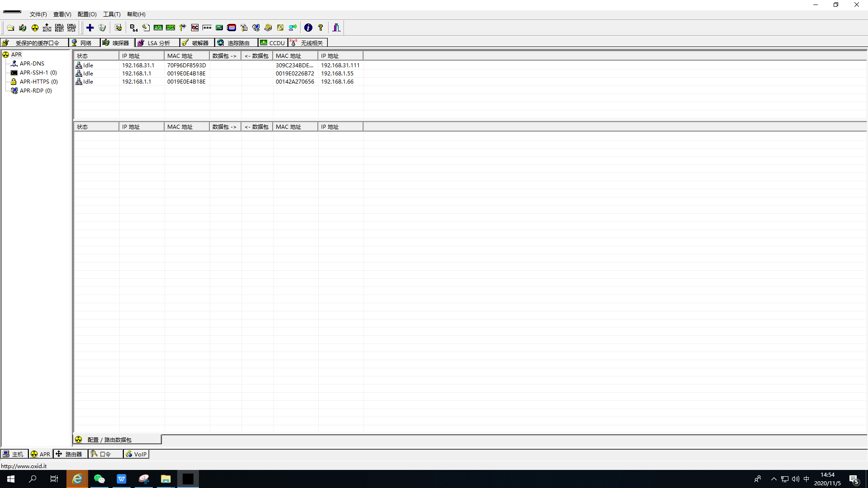Select APR-HTTPS (0) tree item
868x488 pixels.
pos(38,82)
